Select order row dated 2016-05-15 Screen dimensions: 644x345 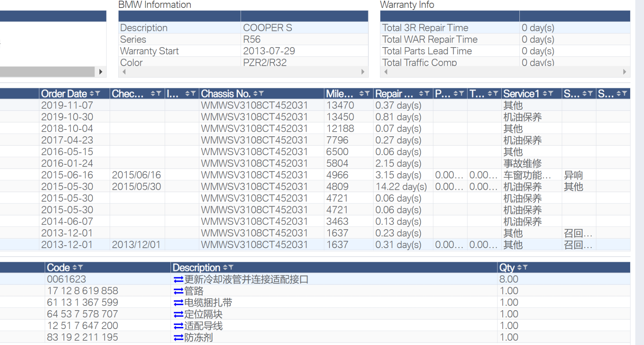click(315, 152)
